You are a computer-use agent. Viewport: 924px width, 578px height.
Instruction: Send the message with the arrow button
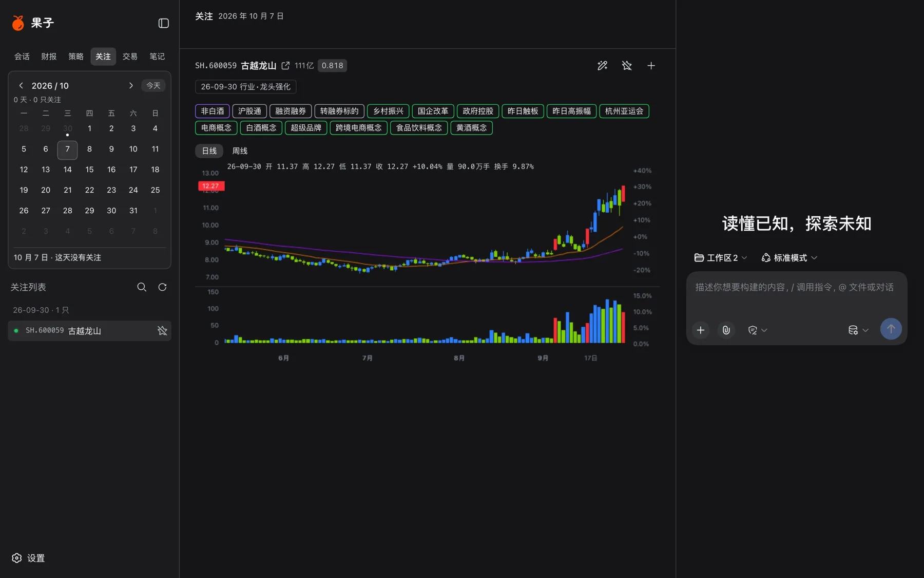coord(891,329)
